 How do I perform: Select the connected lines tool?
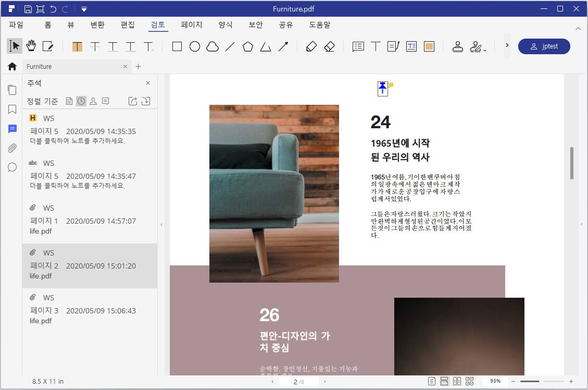pos(266,46)
